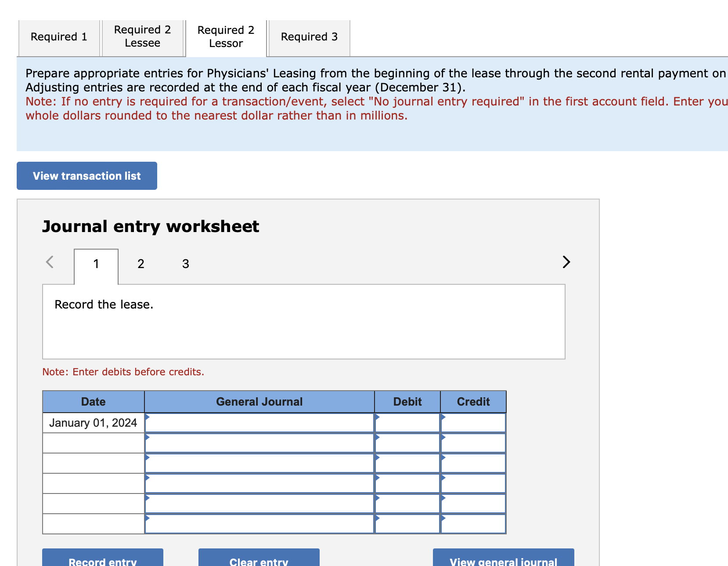Image resolution: width=728 pixels, height=566 pixels.
Task: Click the Credit column header
Action: pos(473,402)
